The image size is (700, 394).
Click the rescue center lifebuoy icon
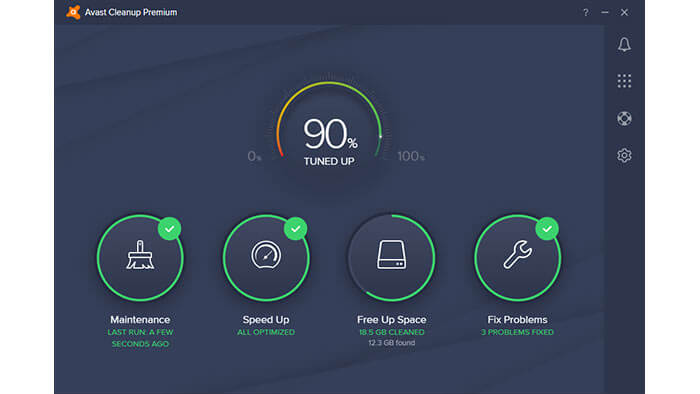pos(624,118)
